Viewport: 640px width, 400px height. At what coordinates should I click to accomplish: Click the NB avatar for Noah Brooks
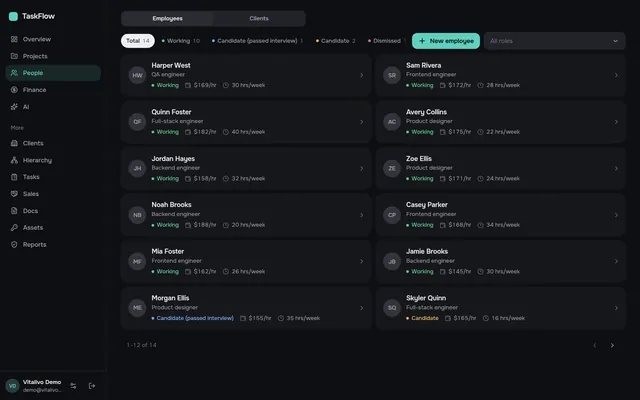[x=137, y=215]
